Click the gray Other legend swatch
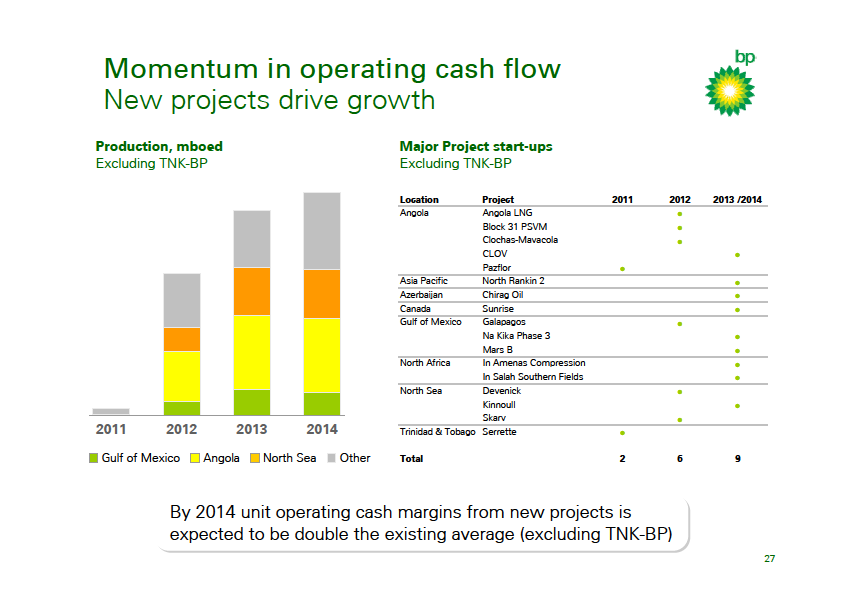This screenshot has width=842, height=595. tap(331, 458)
